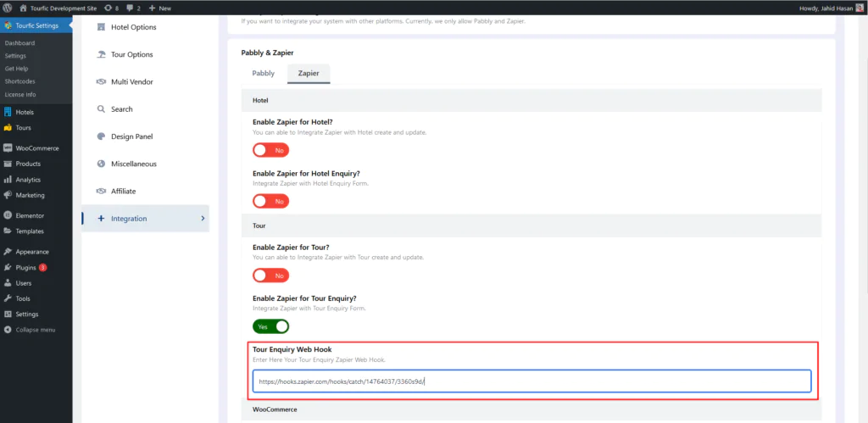868x423 pixels.
Task: Open the Plugins menu label
Action: click(x=25, y=267)
